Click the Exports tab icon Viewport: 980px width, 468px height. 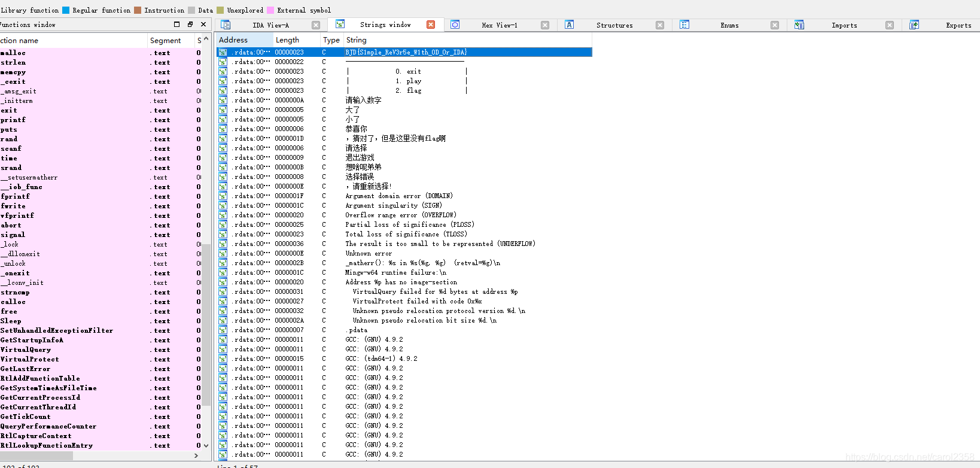(914, 25)
